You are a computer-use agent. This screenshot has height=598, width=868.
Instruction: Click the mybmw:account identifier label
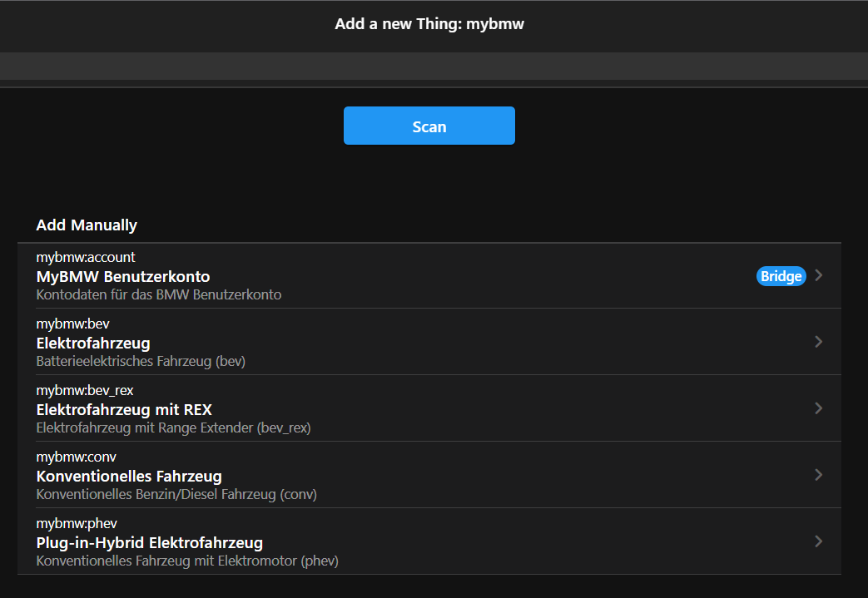86,258
